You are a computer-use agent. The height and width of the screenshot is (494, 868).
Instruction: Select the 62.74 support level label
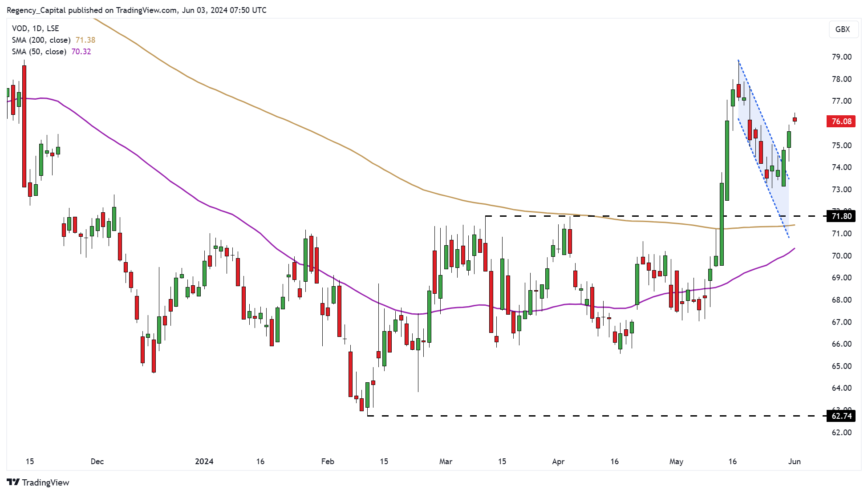(x=842, y=416)
